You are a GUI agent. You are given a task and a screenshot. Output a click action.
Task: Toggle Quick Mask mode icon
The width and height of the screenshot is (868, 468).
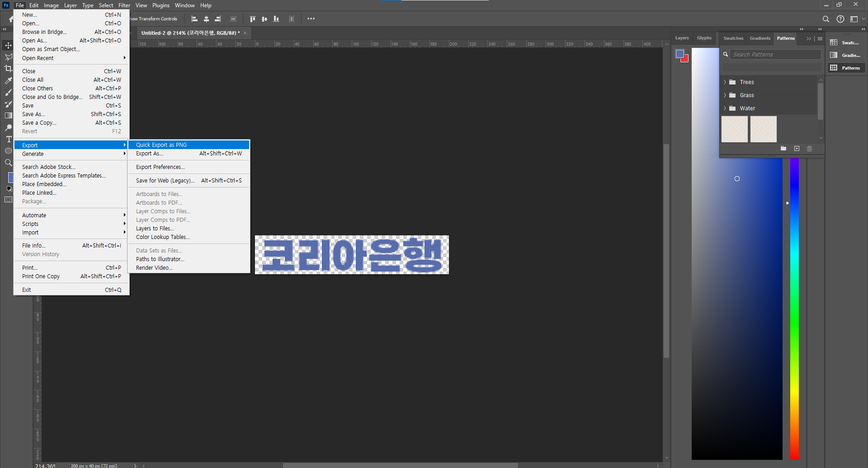(x=8, y=200)
